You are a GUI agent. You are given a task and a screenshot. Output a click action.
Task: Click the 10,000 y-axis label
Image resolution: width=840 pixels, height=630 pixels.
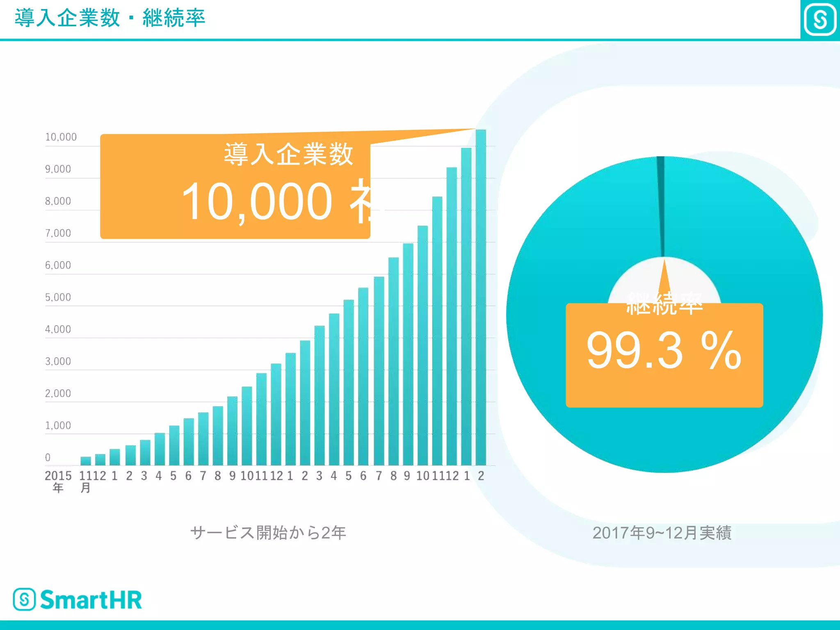[x=61, y=137]
